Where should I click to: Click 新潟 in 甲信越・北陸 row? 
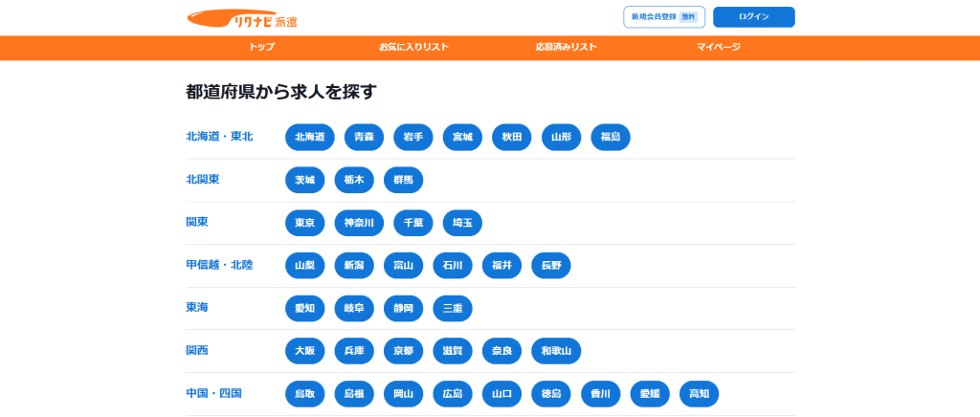coord(354,266)
